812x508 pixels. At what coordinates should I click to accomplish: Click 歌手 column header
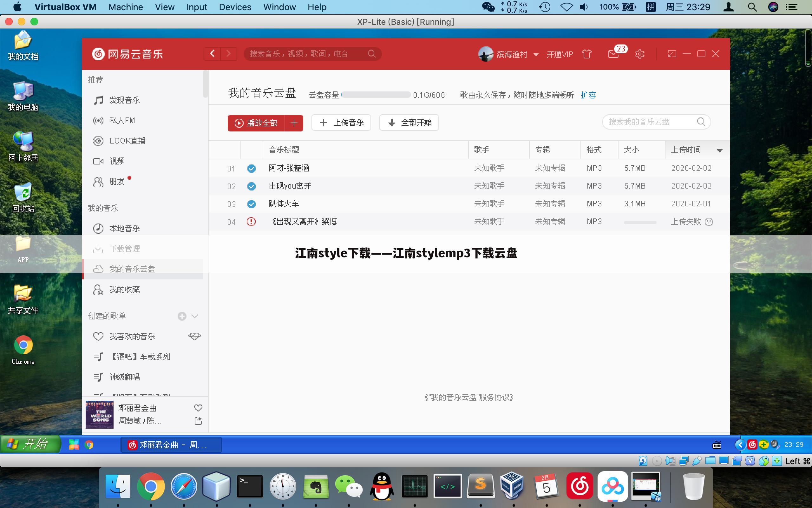pyautogui.click(x=499, y=150)
